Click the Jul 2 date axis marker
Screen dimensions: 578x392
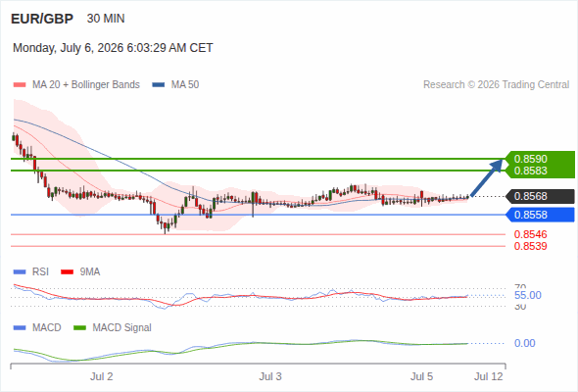101,376
